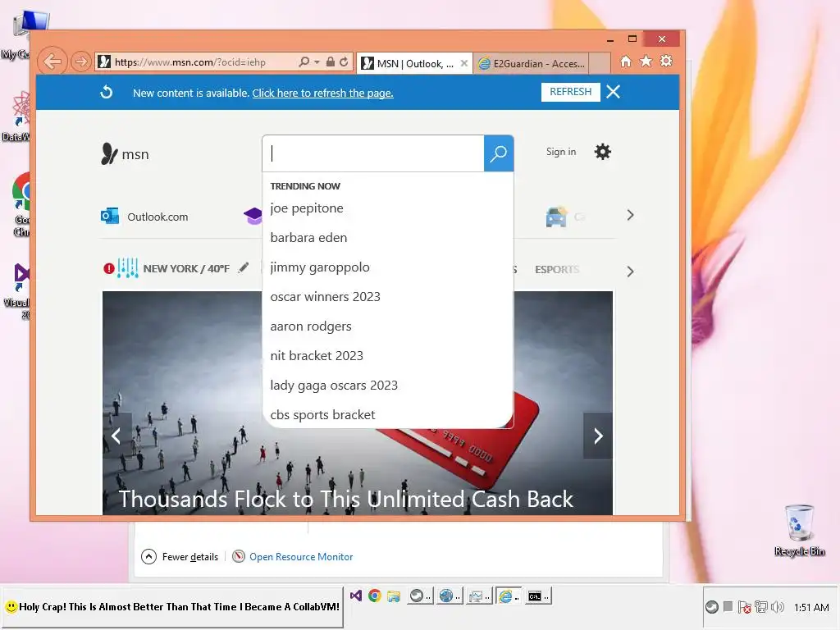Focus the MSN web search box
Image resolution: width=840 pixels, height=630 pixels.
[x=373, y=153]
